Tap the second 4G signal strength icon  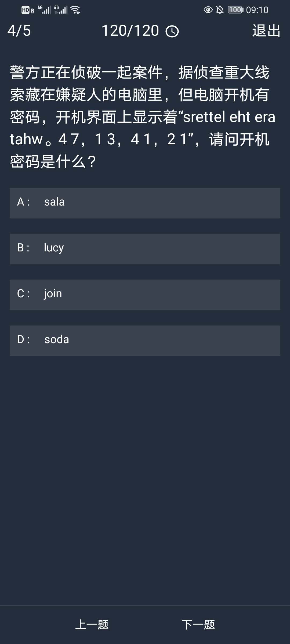click(x=61, y=10)
